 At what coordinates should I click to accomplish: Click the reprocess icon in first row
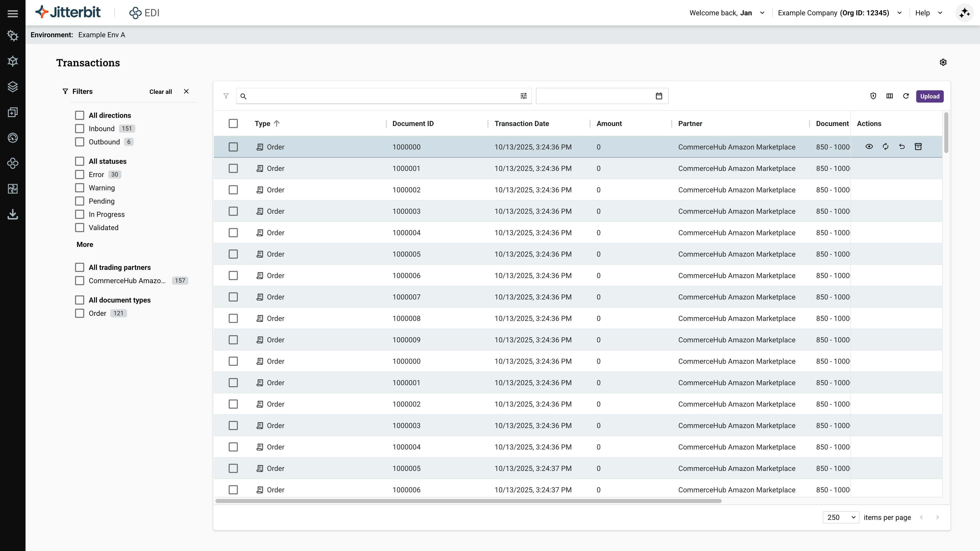[x=885, y=147]
